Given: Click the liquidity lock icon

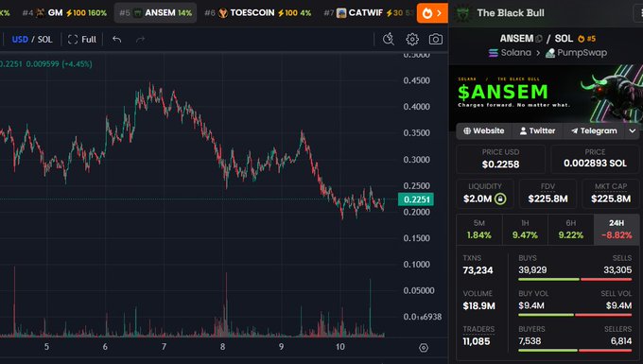Looking at the screenshot, I should 500,199.
